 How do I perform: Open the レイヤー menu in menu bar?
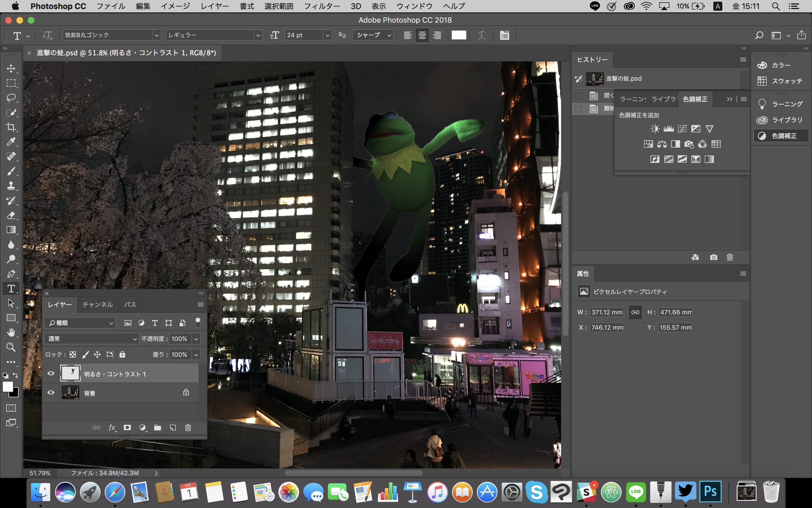pyautogui.click(x=215, y=6)
